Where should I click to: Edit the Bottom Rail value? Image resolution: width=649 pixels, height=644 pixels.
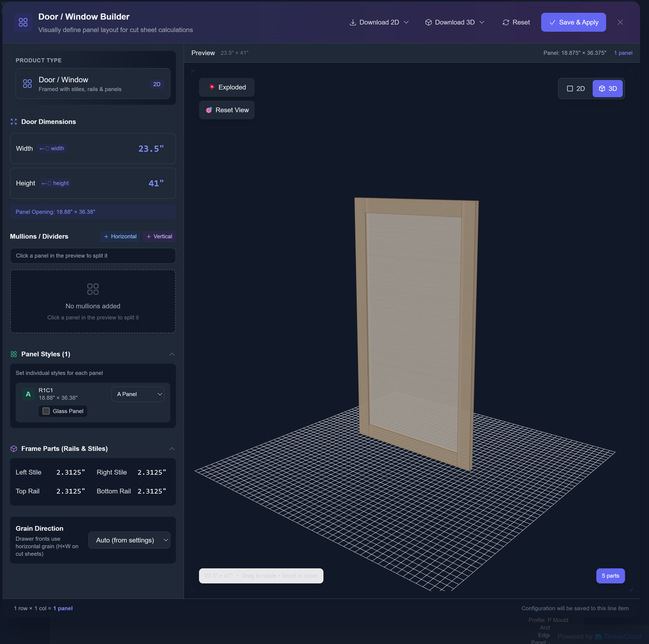(x=152, y=491)
